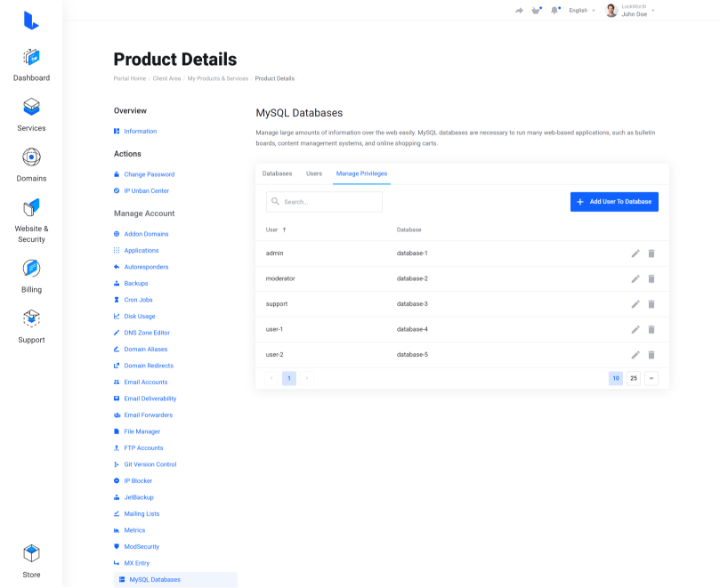Switch to the Databases tab

(277, 173)
